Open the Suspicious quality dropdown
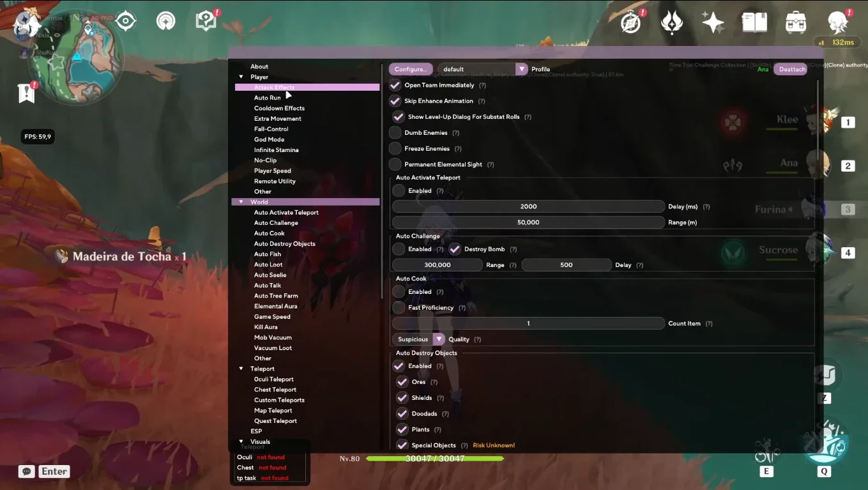This screenshot has height=490, width=868. [x=418, y=339]
